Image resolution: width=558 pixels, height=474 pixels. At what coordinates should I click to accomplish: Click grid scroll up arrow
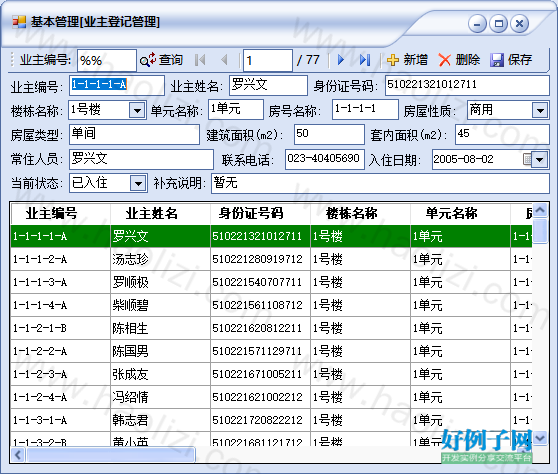(x=540, y=210)
